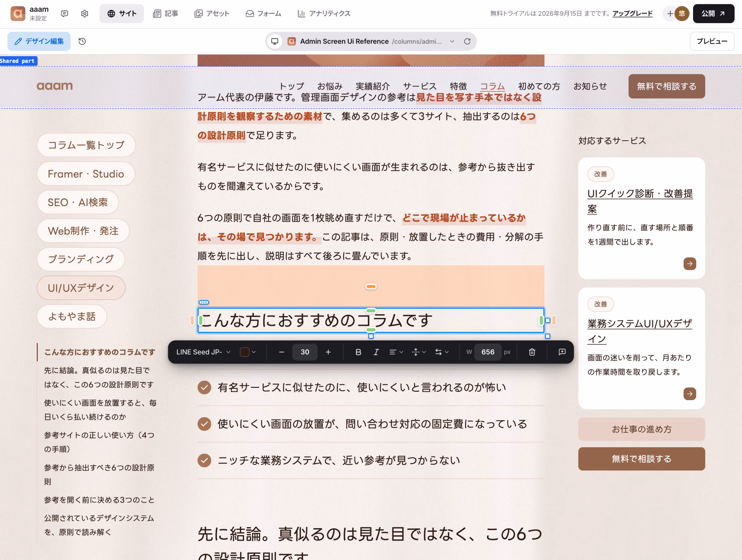Screen dimensions: 742x560
Task: Toggle italic in text toolbar
Action: coord(376,352)
